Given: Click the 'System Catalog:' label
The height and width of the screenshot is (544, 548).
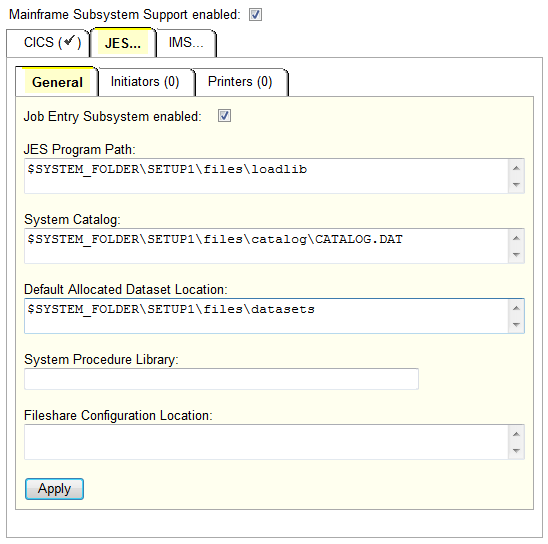Looking at the screenshot, I should 72,219.
